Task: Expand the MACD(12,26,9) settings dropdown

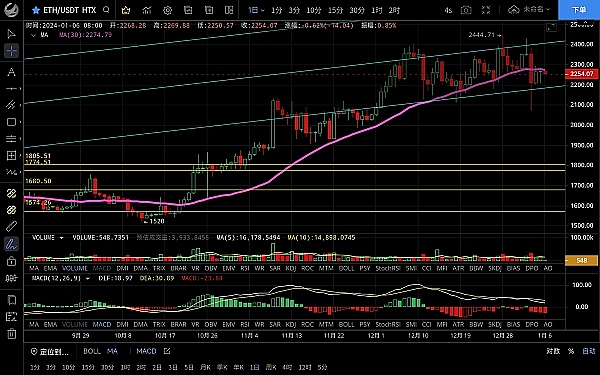Action: pyautogui.click(x=88, y=279)
